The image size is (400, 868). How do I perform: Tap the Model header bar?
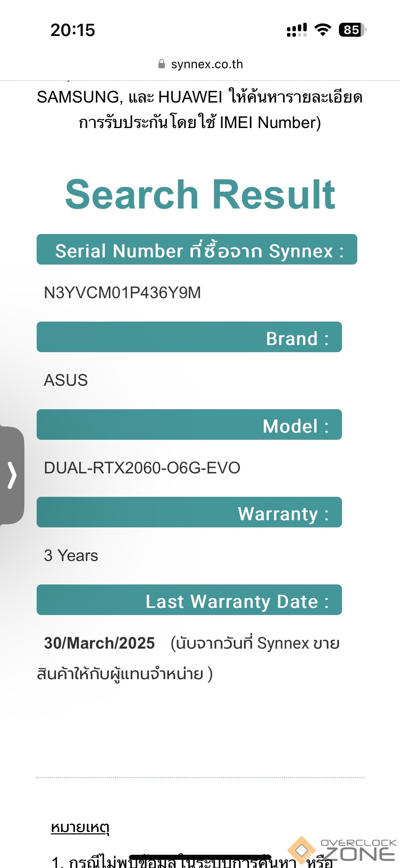[189, 424]
